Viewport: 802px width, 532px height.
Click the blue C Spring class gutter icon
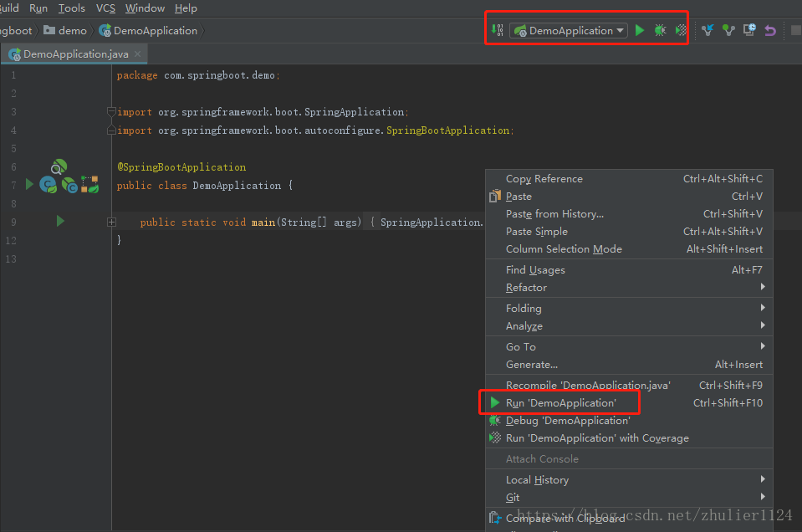49,185
